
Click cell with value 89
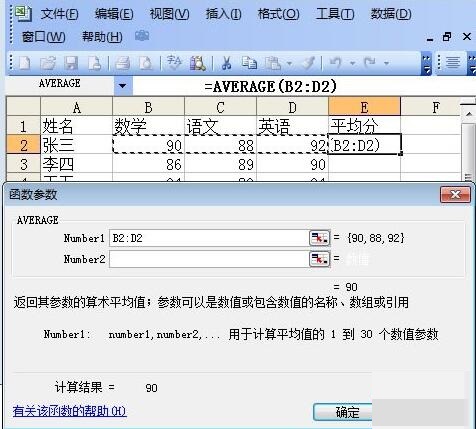(x=220, y=164)
